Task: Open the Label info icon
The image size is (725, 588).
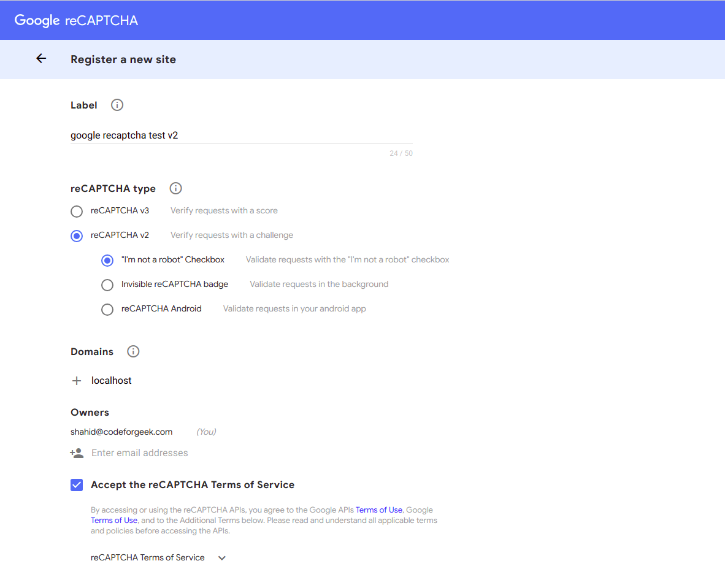Action: coord(117,105)
